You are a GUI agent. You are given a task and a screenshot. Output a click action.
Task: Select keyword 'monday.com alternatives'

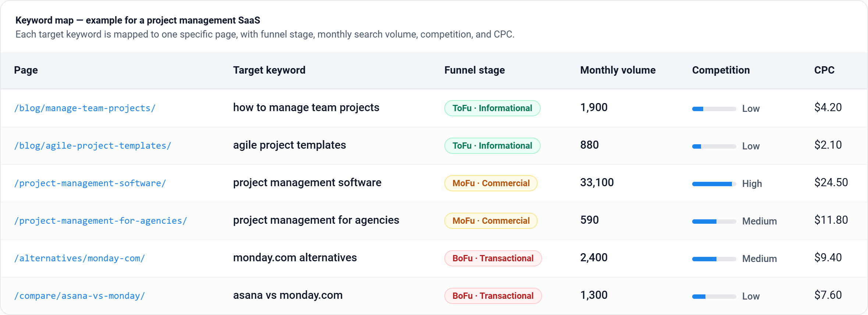pyautogui.click(x=295, y=258)
